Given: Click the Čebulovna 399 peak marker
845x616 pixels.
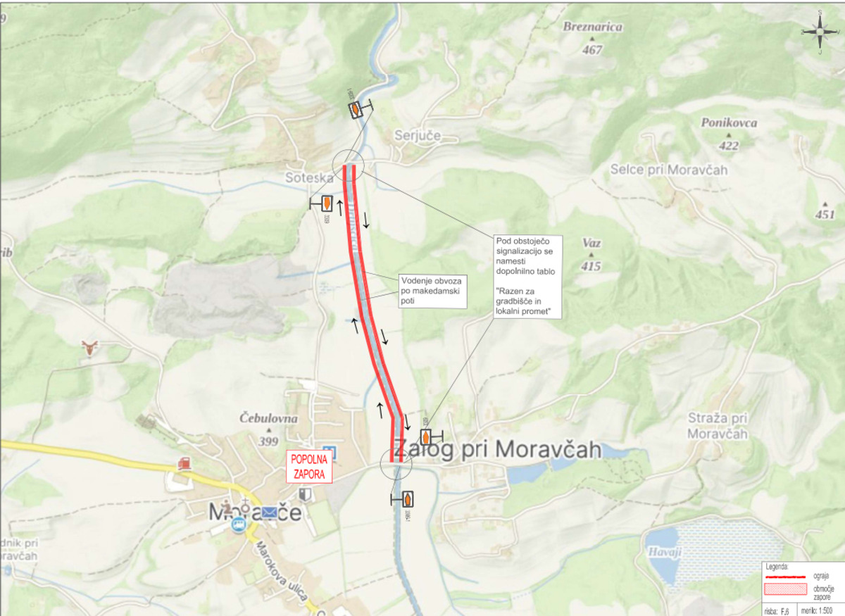Looking at the screenshot, I should (x=268, y=430).
